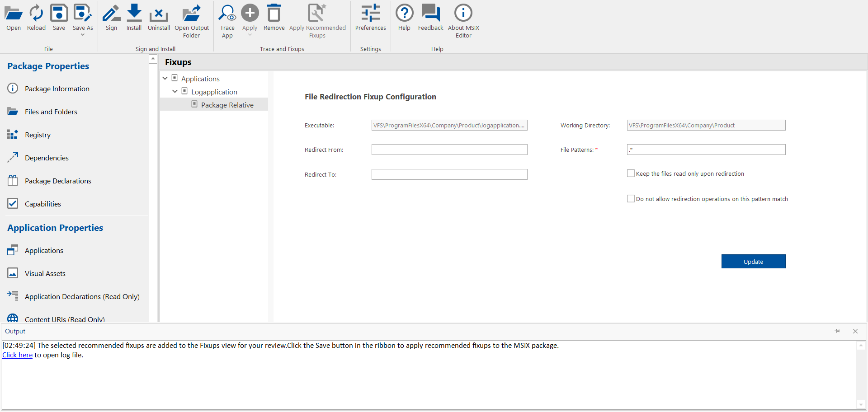Go to Visual Assets section
Image resolution: width=868 pixels, height=412 pixels.
pyautogui.click(x=45, y=274)
